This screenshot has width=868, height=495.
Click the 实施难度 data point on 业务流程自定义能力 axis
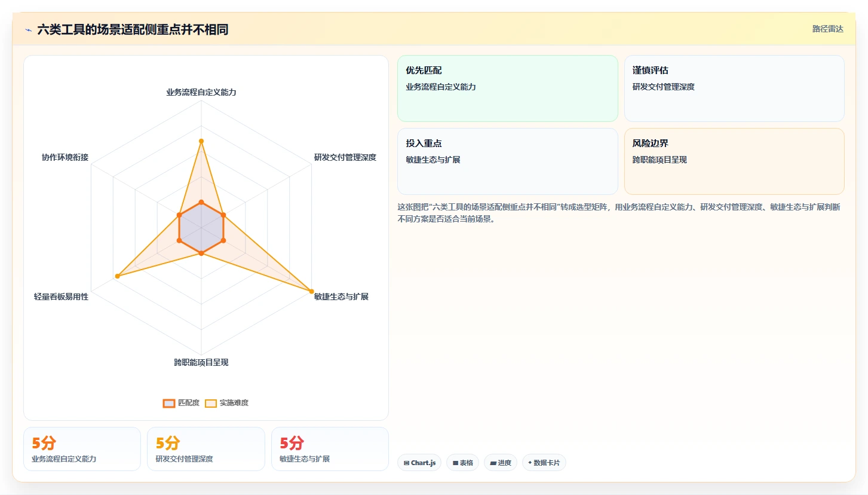tap(201, 141)
